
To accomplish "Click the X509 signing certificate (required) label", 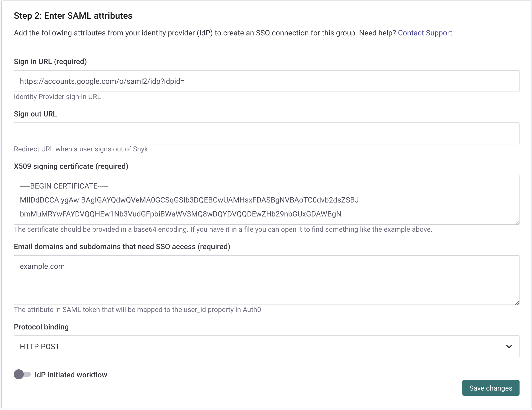I will click(x=71, y=166).
